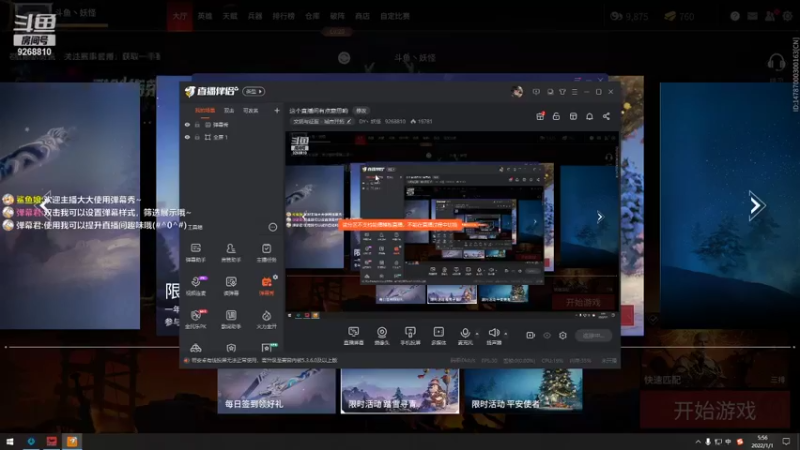Open the orange 直播伴侣 app on the taskbar
Viewport: 800px width, 450px height.
coord(72,441)
